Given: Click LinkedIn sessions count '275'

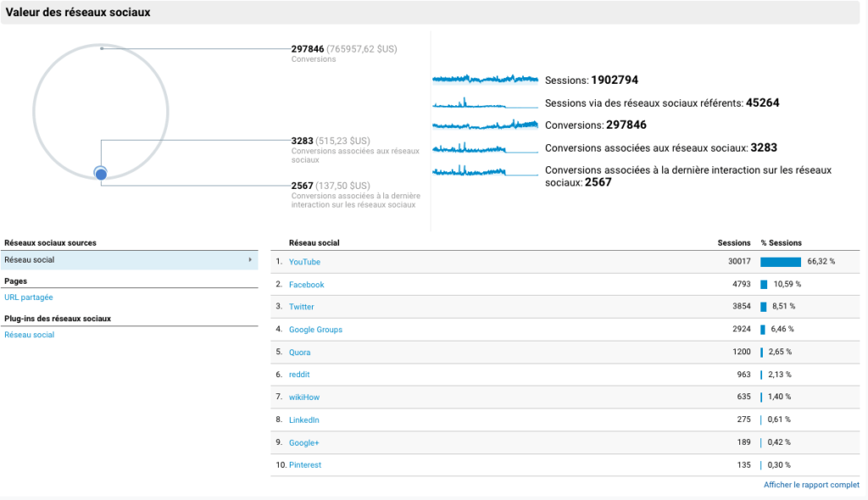Looking at the screenshot, I should 743,419.
